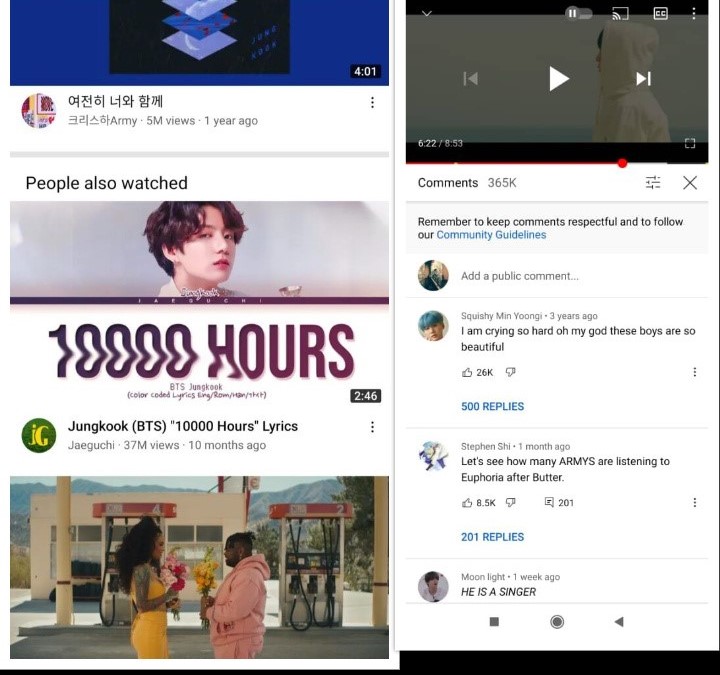The width and height of the screenshot is (720, 675).
Task: Open options for the 10000 Hours video
Action: tap(372, 427)
